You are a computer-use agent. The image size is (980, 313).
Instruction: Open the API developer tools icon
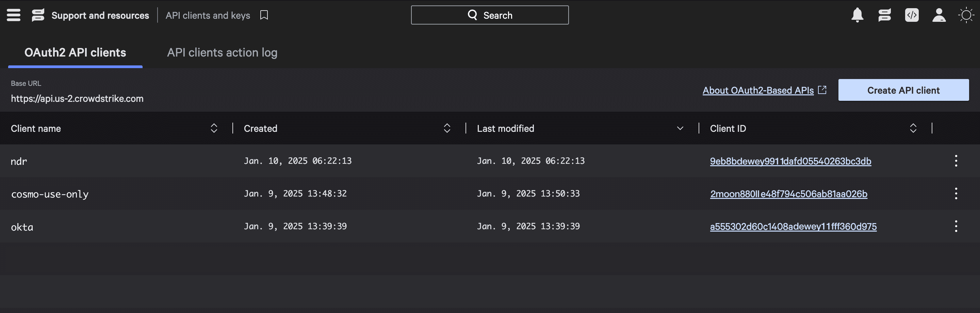pyautogui.click(x=912, y=15)
